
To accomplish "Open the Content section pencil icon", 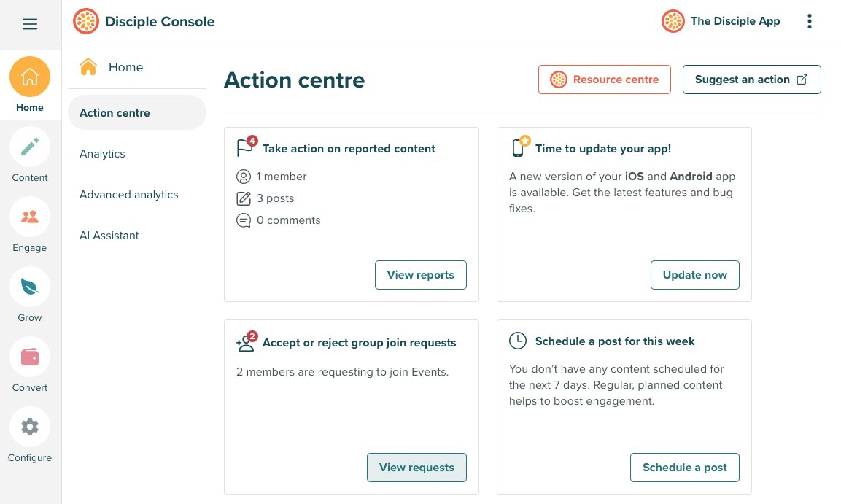I will click(30, 147).
